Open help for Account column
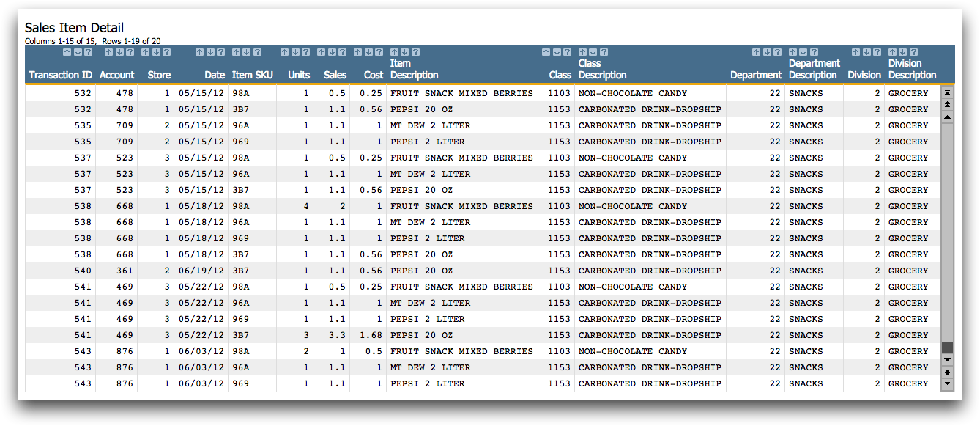This screenshot has height=426, width=980. click(x=130, y=52)
